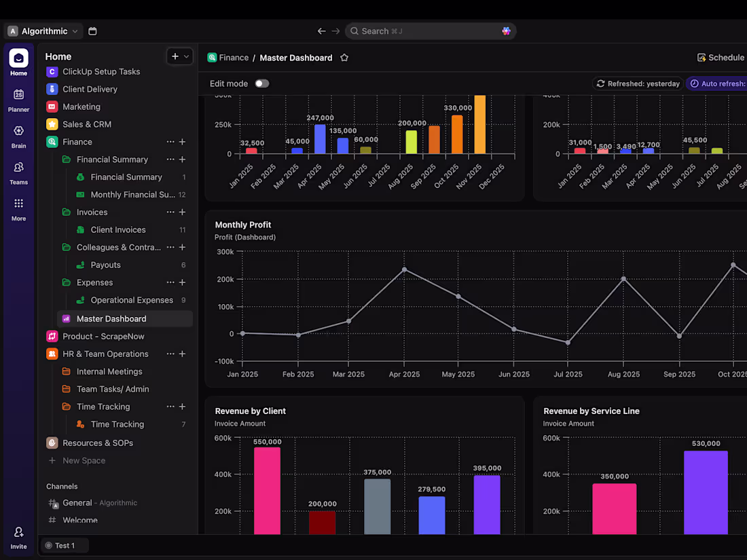Click the Monthly Profit chart title
Image resolution: width=747 pixels, height=560 pixels.
pyautogui.click(x=243, y=225)
